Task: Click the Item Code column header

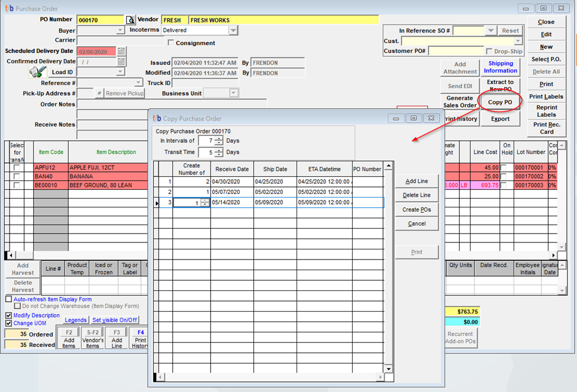Action: tap(50, 153)
